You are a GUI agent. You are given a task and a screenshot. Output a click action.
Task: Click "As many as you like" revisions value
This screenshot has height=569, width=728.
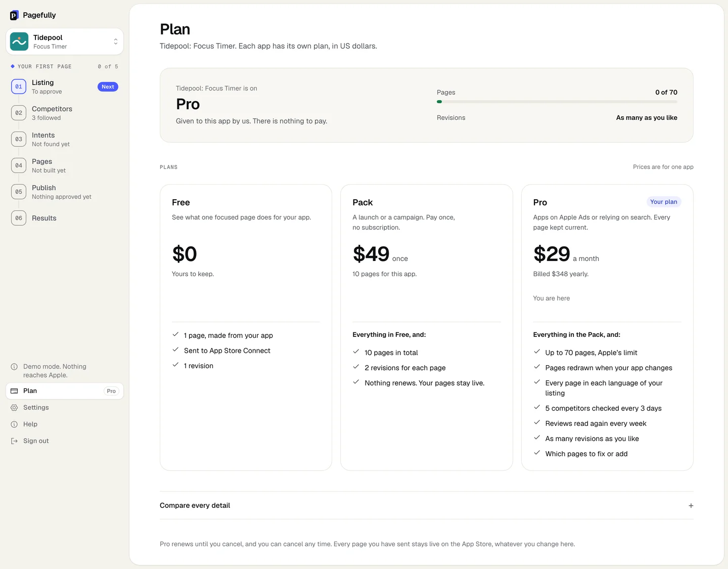click(647, 117)
